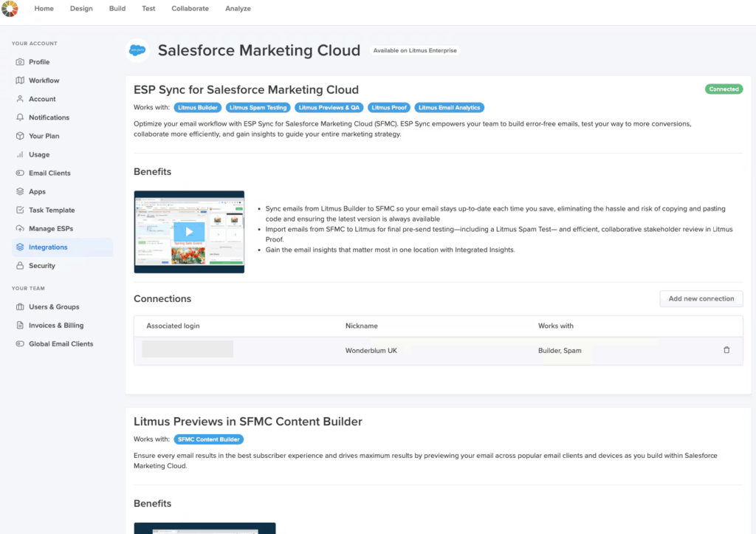Image resolution: width=756 pixels, height=534 pixels.
Task: Open Manage ESPs page
Action: click(x=51, y=229)
